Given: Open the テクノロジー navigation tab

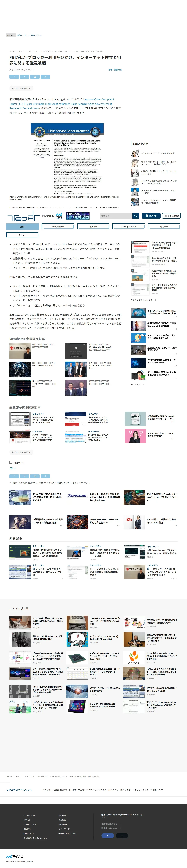Looking at the screenshot, I should coord(58,227).
